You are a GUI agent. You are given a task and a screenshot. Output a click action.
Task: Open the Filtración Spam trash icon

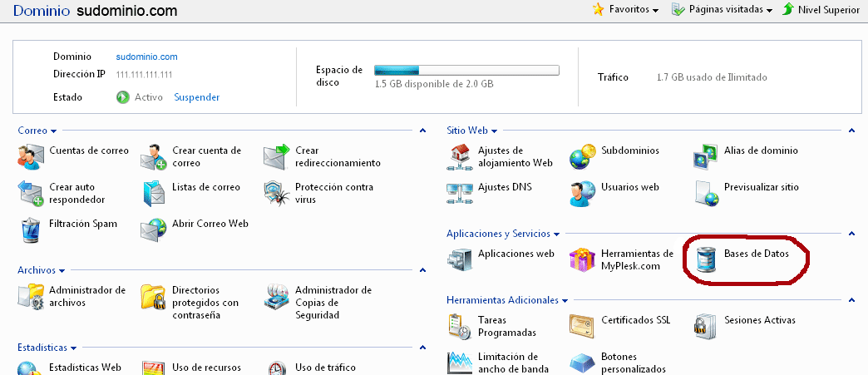coord(31,229)
